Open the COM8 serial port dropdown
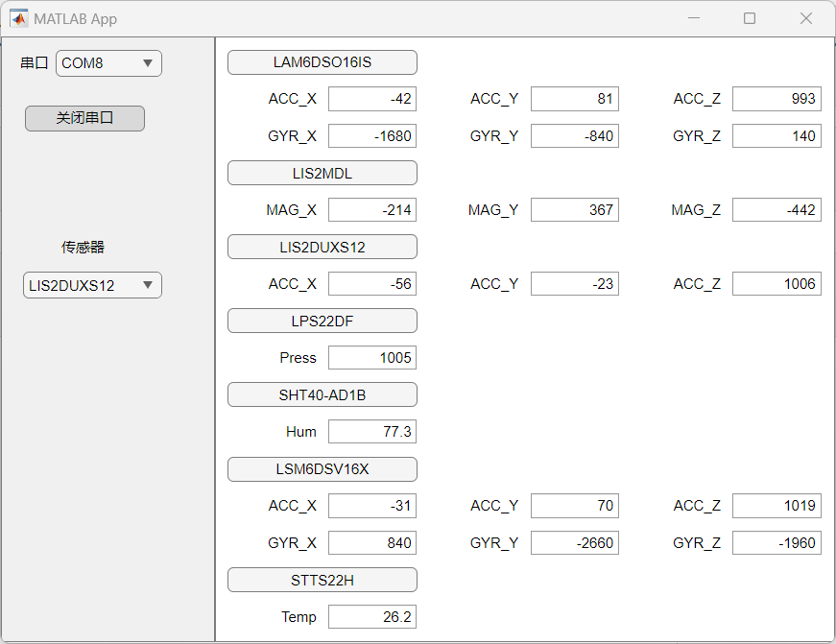The height and width of the screenshot is (644, 836). [x=108, y=63]
